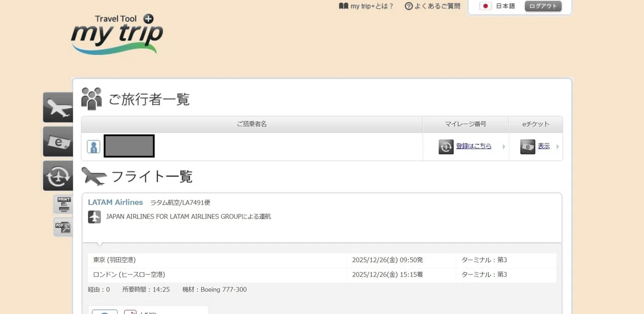Viewport: 644px width, 314px height.
Task: Click the 所要時間：14:25 duration text
Action: point(146,290)
